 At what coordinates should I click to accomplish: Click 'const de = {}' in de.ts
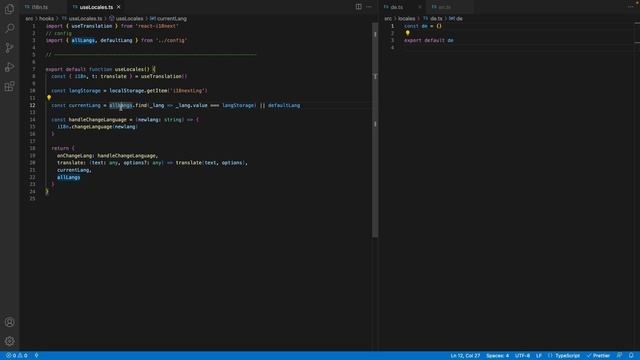coord(423,26)
